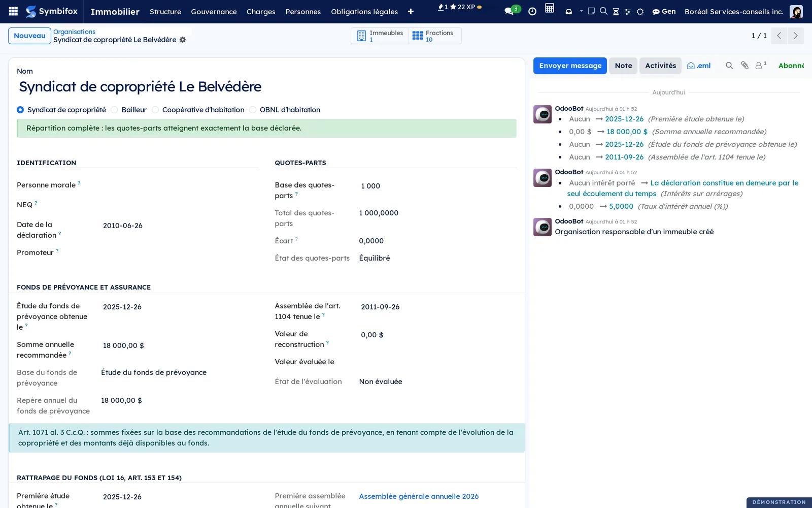This screenshot has height=508, width=812.
Task: Click the plus icon after Obligations légales
Action: point(411,11)
